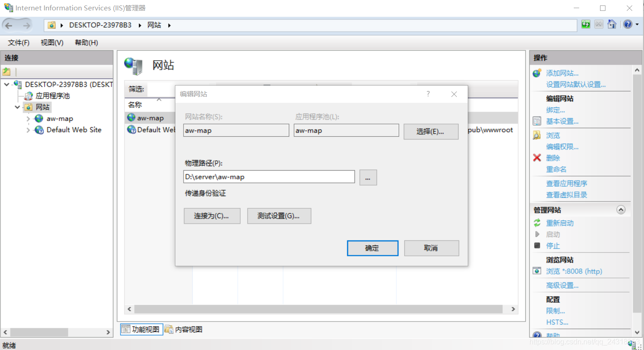Click the 测试设置(G)... button
The image size is (644, 350).
click(x=279, y=216)
